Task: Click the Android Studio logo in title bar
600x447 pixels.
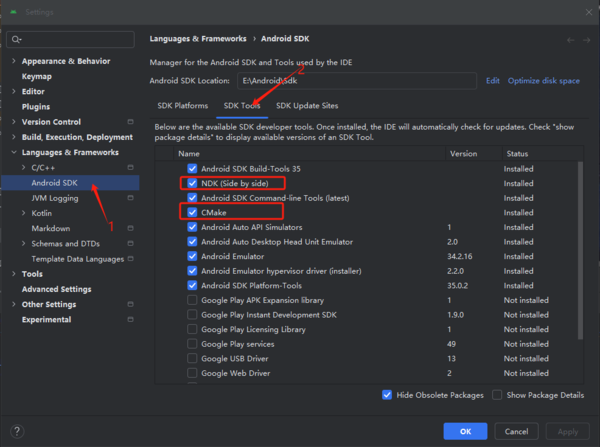Action: (x=12, y=12)
